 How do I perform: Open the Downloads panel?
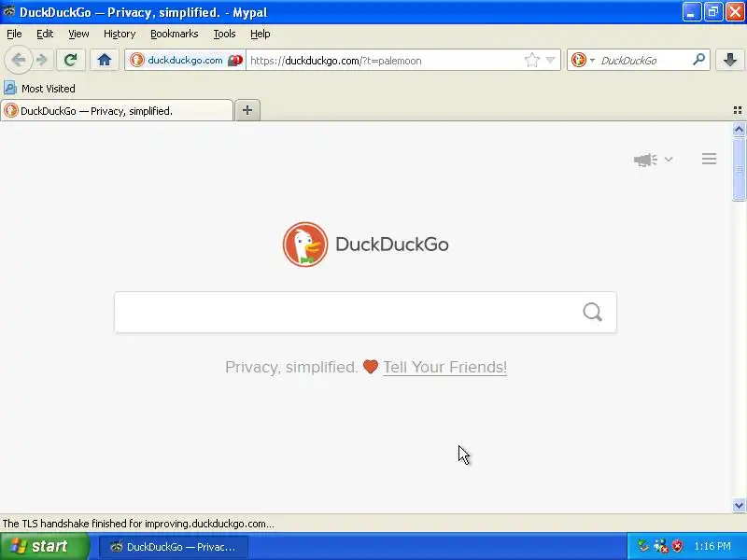(x=730, y=60)
